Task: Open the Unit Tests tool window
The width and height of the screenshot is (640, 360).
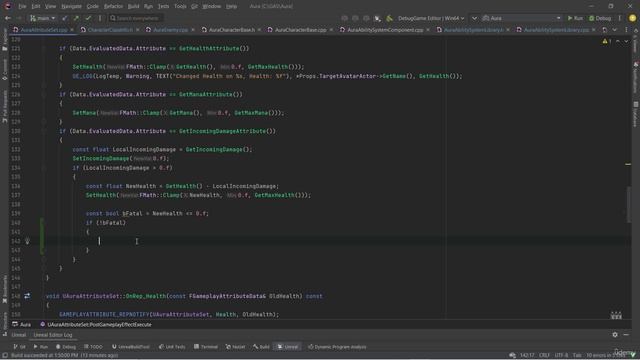Action: coord(172,347)
